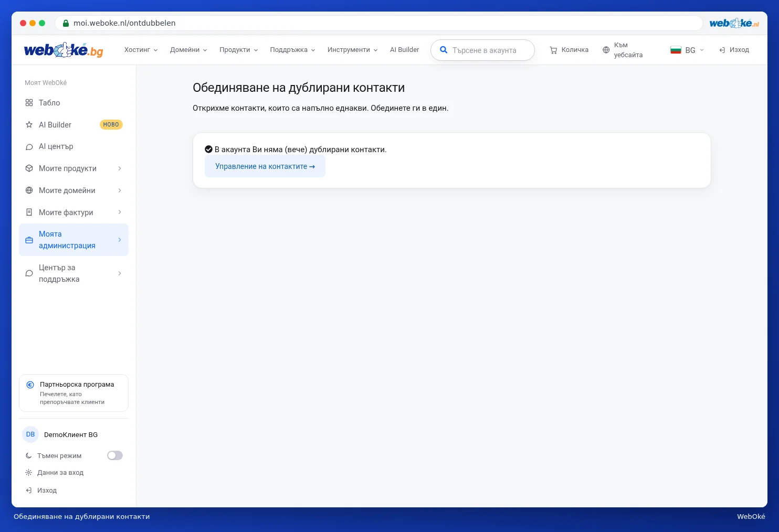Click the Център за поддръжка bubble icon
Image resolution: width=779 pixels, height=532 pixels.
(x=29, y=273)
